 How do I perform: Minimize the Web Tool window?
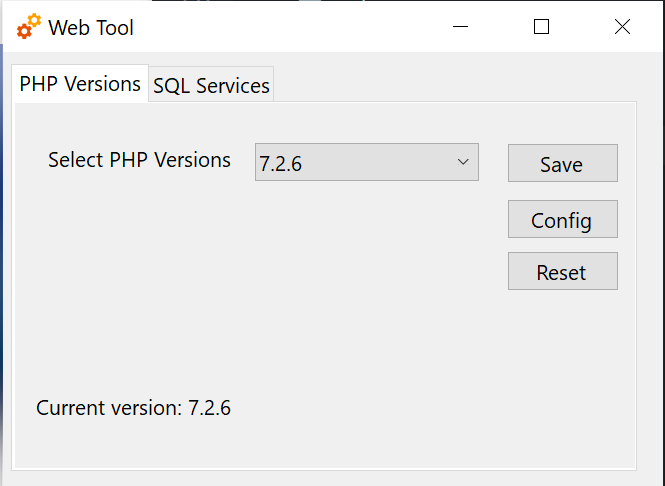pos(461,27)
